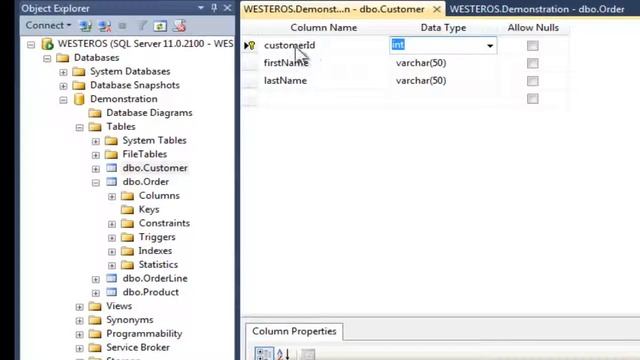Screen dimensions: 640x360
Task: Open the int data type dropdown arrow
Action: [x=490, y=46]
